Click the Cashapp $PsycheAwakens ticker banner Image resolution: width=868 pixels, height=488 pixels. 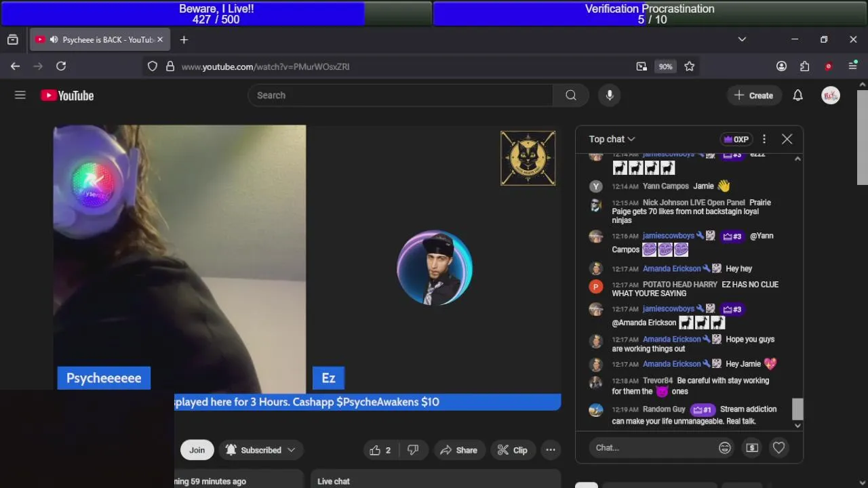(x=368, y=402)
